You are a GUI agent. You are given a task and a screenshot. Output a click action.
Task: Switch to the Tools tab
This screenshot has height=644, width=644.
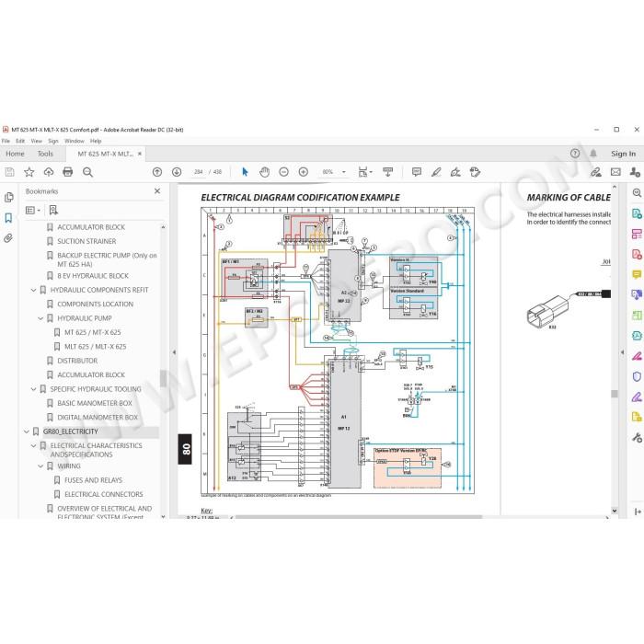point(45,154)
